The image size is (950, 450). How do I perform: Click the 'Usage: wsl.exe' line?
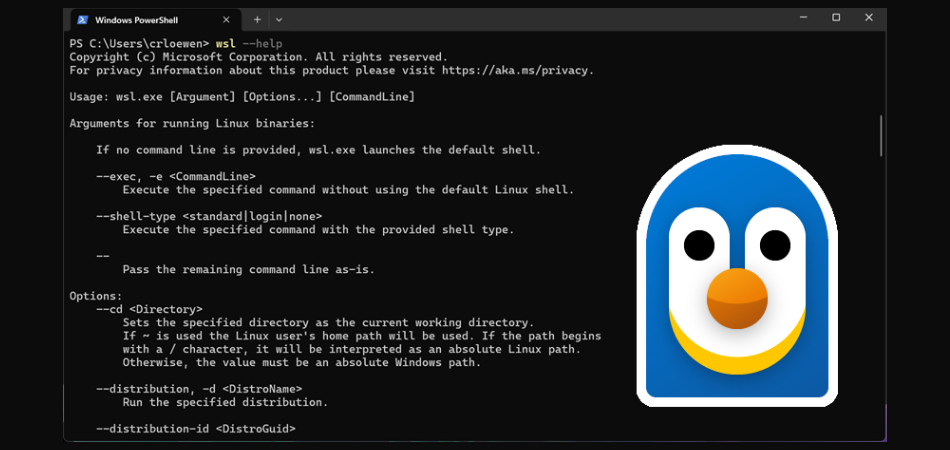(242, 97)
